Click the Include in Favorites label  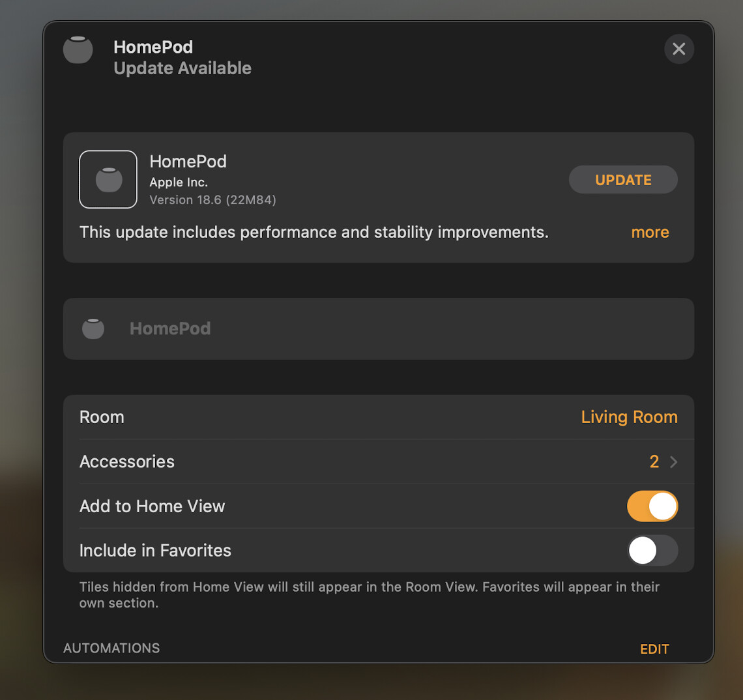155,550
